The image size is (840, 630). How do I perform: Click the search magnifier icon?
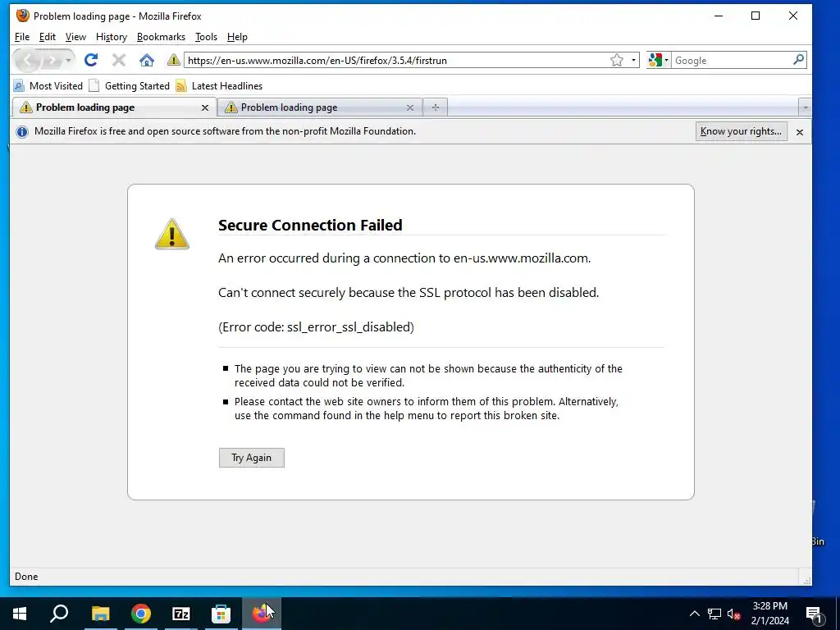798,60
